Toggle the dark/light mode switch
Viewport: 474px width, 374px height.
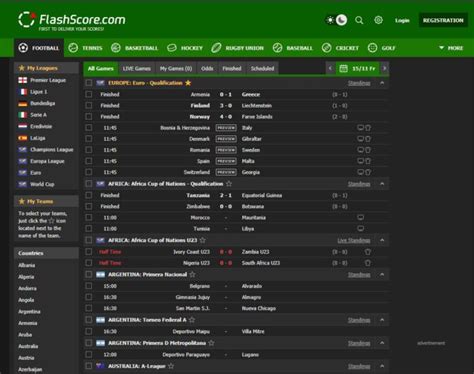tap(336, 20)
